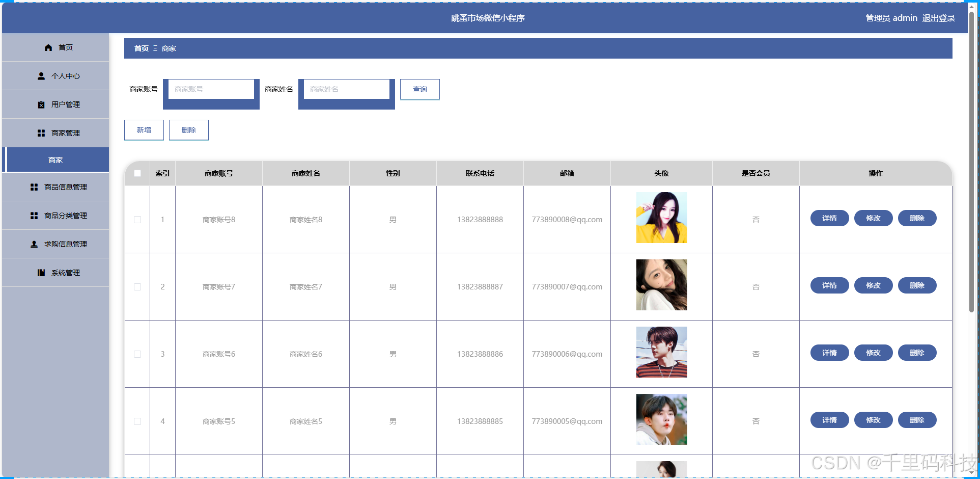Click the email cell 773890005@qq.com

pos(567,421)
